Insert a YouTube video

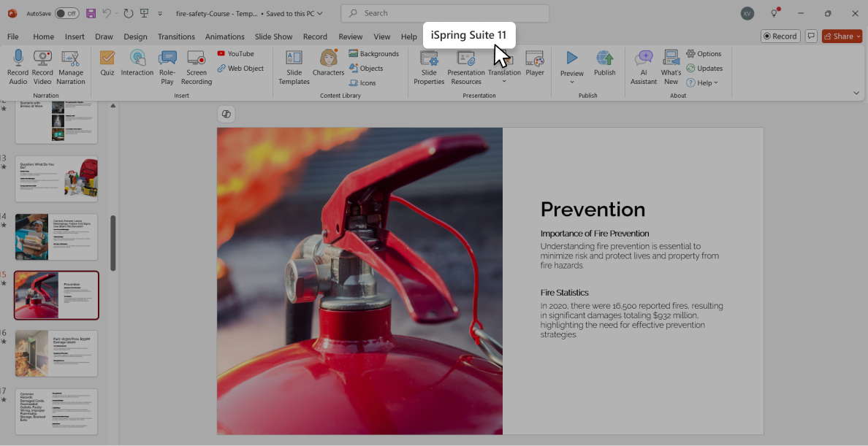pyautogui.click(x=235, y=54)
